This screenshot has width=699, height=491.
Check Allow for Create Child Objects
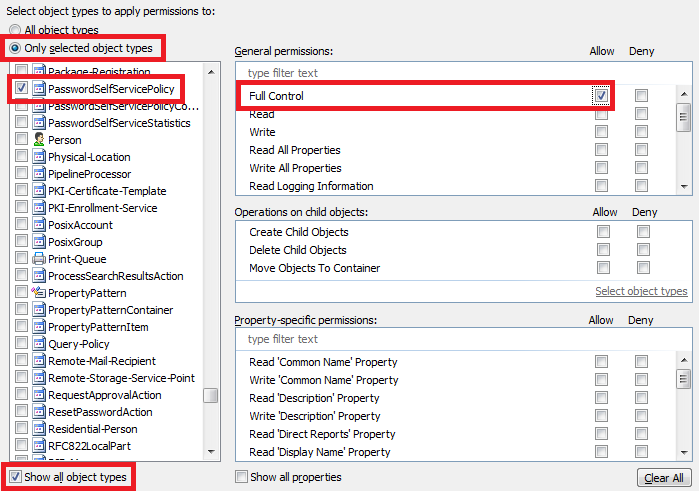602,232
